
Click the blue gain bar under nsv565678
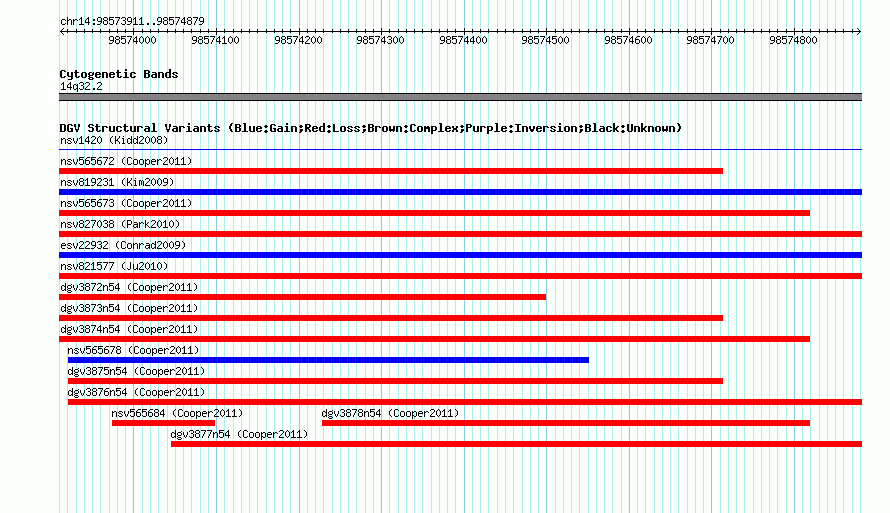pos(328,360)
